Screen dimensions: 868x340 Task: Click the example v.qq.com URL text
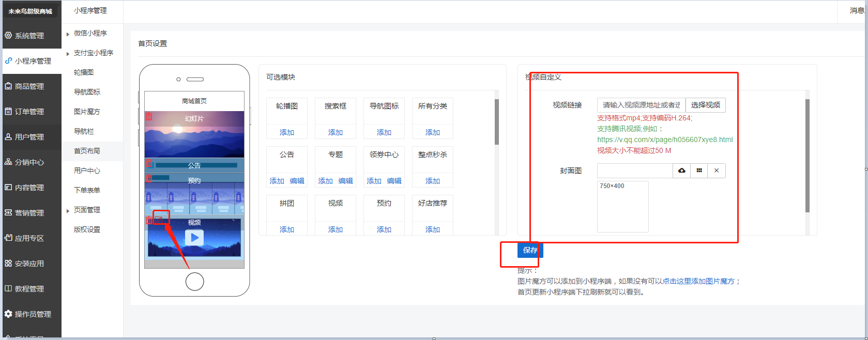click(665, 140)
